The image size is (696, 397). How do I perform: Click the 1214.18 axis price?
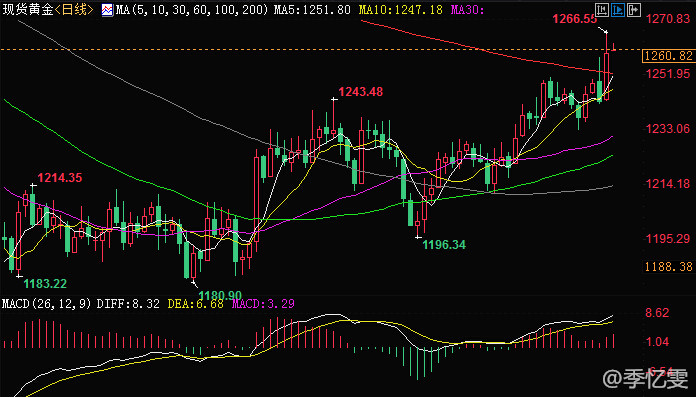pyautogui.click(x=668, y=184)
